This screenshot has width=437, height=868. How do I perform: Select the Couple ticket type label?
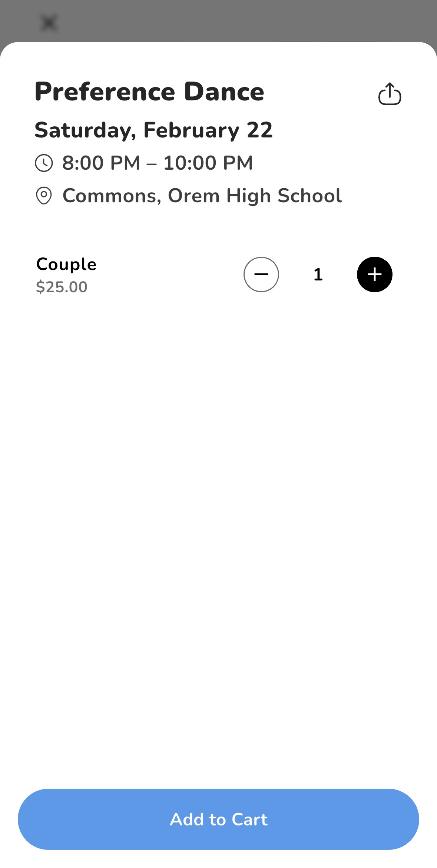pyautogui.click(x=66, y=265)
